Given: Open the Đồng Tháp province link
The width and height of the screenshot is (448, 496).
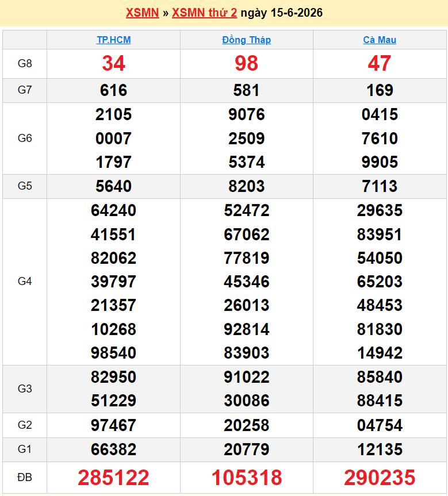Looking at the screenshot, I should 246,40.
